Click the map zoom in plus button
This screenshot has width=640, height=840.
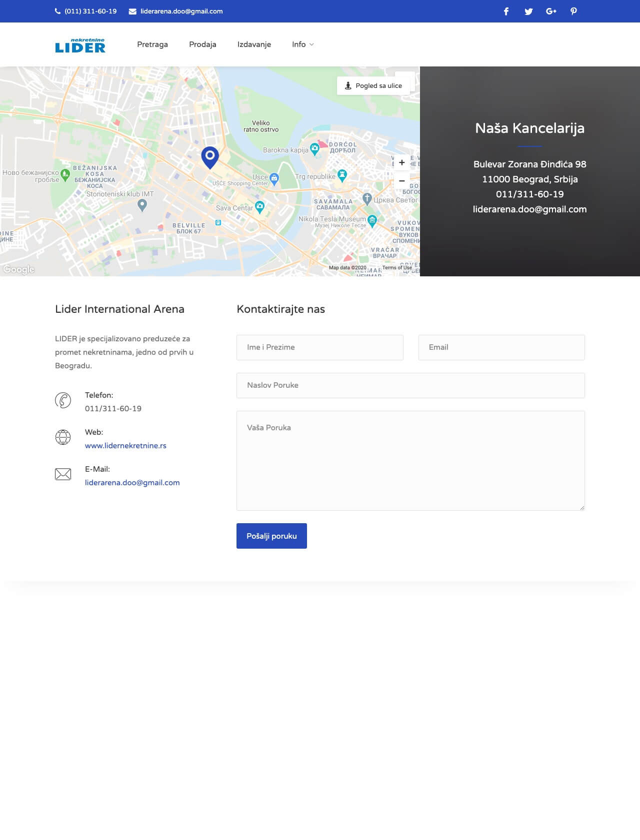point(401,162)
